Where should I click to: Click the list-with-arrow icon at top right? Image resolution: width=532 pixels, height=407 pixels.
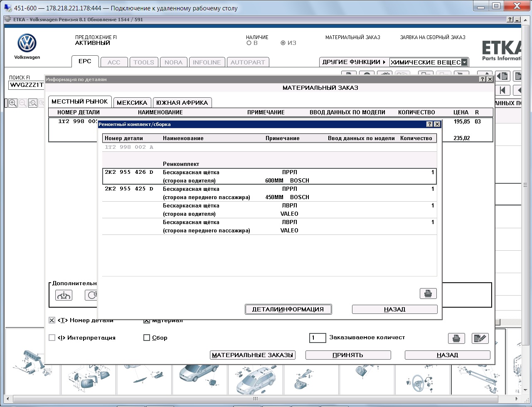click(x=503, y=76)
